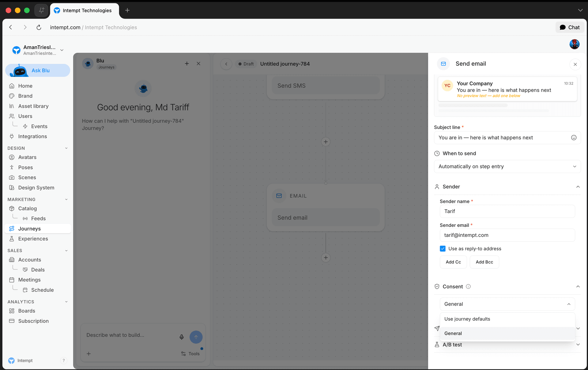Image resolution: width=588 pixels, height=370 pixels.
Task: Select the Send email step node
Action: pos(326,218)
